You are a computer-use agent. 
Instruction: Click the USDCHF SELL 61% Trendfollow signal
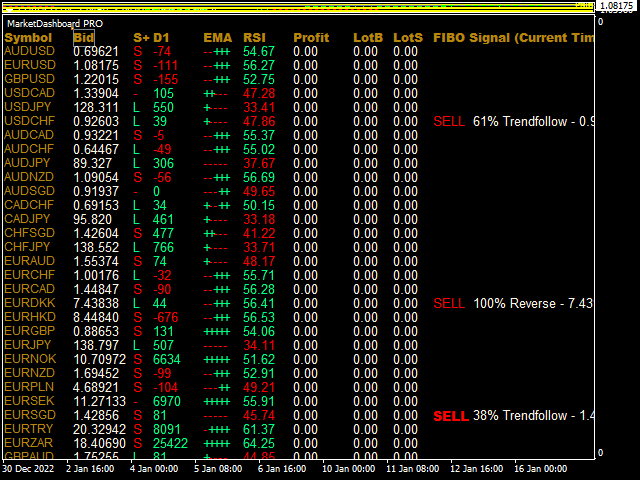click(513, 121)
